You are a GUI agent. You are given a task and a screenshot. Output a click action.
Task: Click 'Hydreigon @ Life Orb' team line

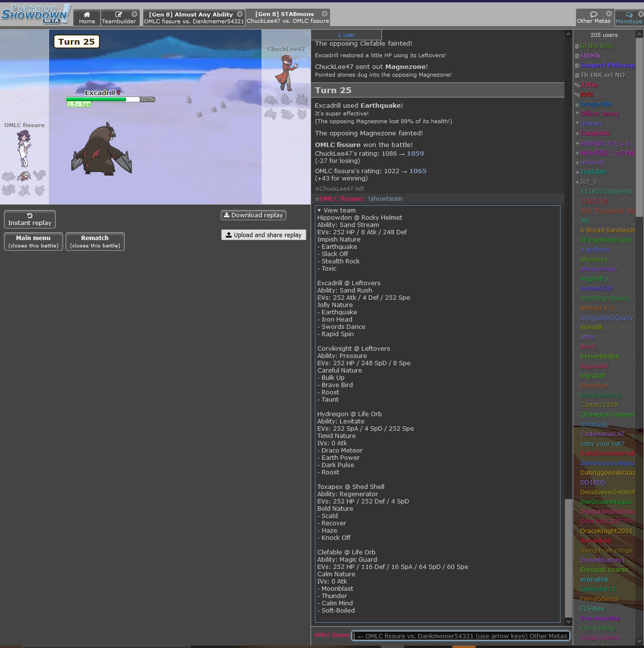(349, 414)
